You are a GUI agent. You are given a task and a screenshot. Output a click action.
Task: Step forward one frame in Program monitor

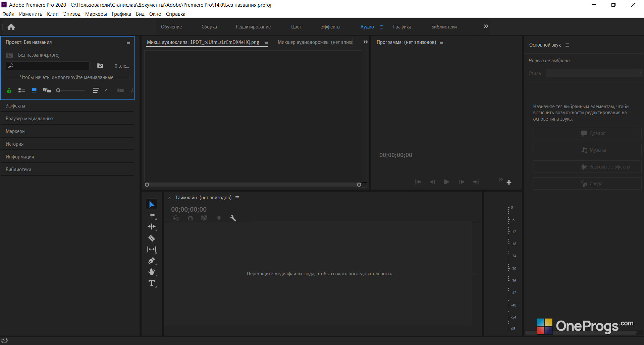click(462, 182)
